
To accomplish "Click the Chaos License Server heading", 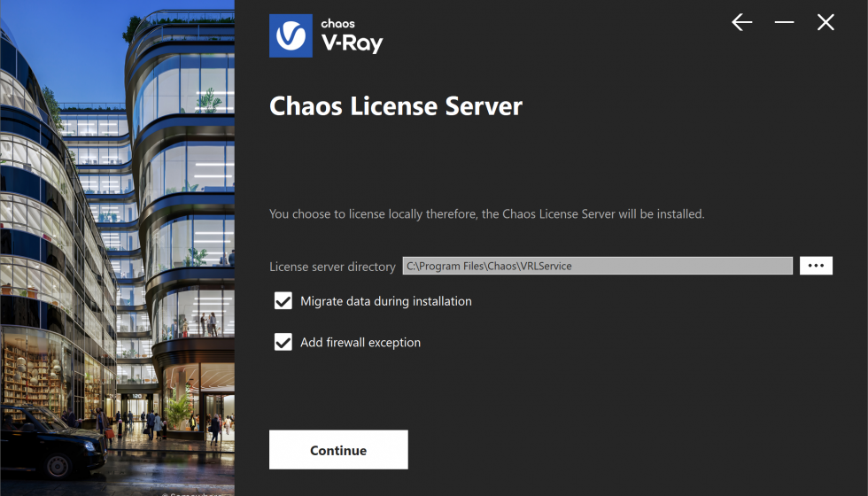I will (396, 105).
